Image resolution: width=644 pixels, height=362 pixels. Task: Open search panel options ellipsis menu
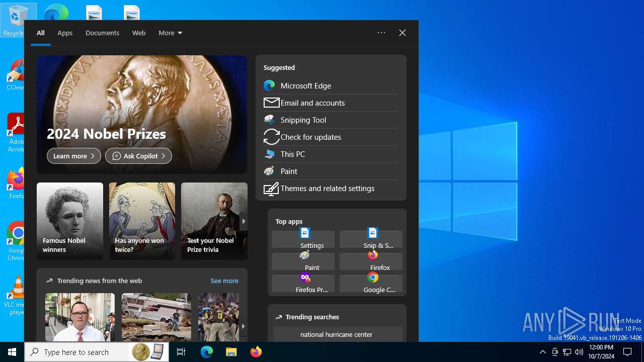click(381, 33)
